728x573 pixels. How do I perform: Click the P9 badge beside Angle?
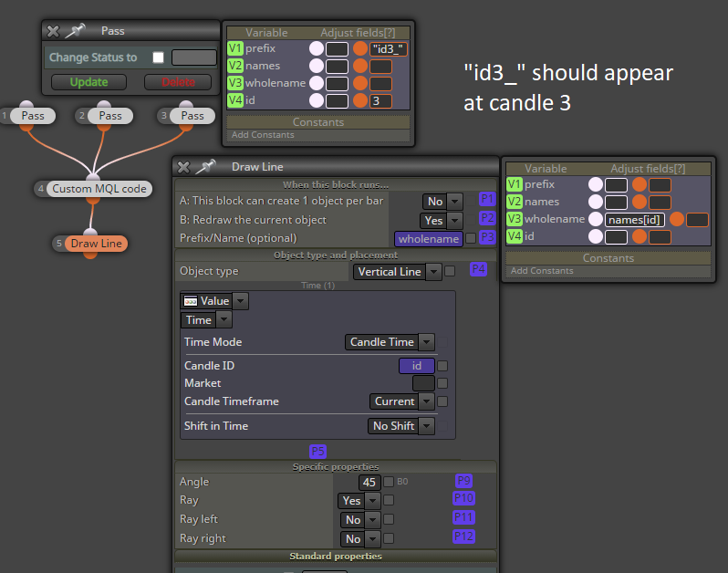[x=463, y=481]
